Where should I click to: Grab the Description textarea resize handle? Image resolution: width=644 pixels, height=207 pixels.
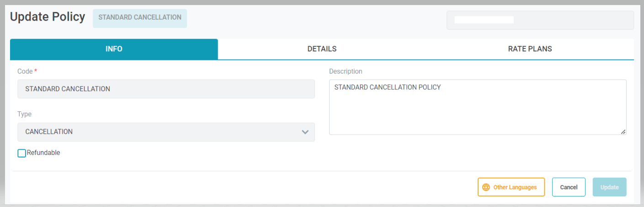pos(623,131)
